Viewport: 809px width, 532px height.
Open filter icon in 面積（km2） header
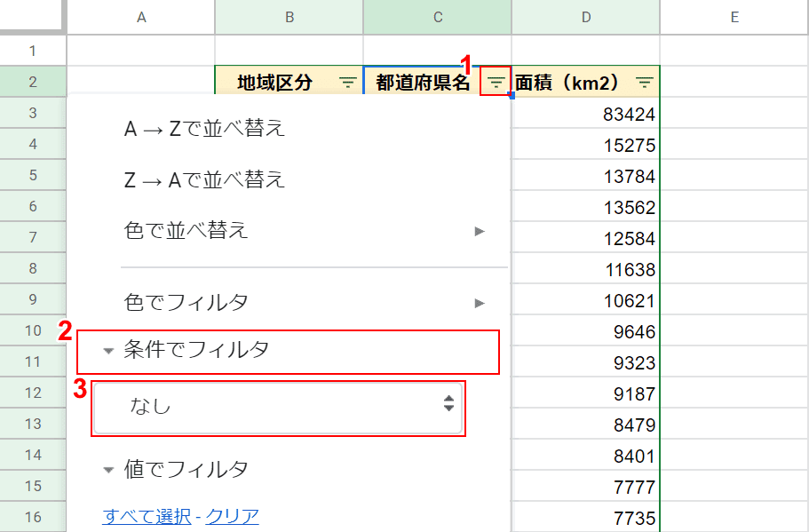(645, 82)
